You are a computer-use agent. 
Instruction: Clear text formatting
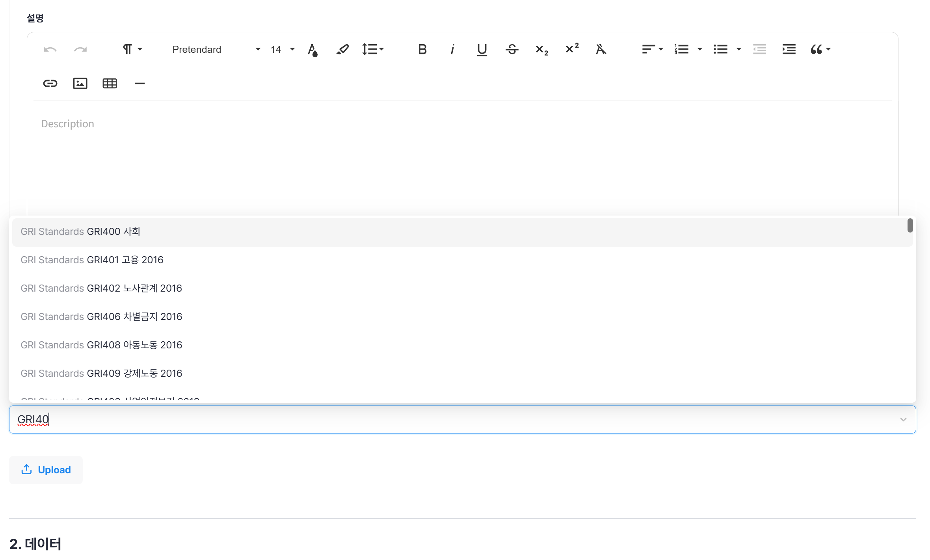pos(601,49)
